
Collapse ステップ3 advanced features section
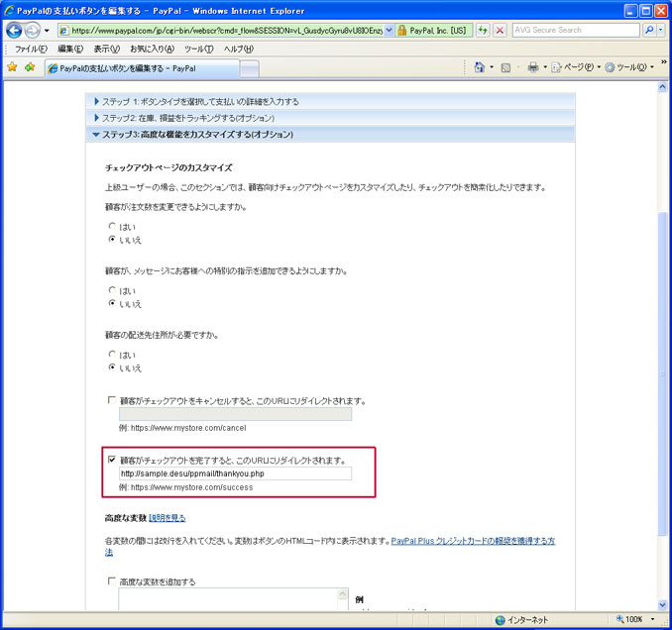pos(330,134)
